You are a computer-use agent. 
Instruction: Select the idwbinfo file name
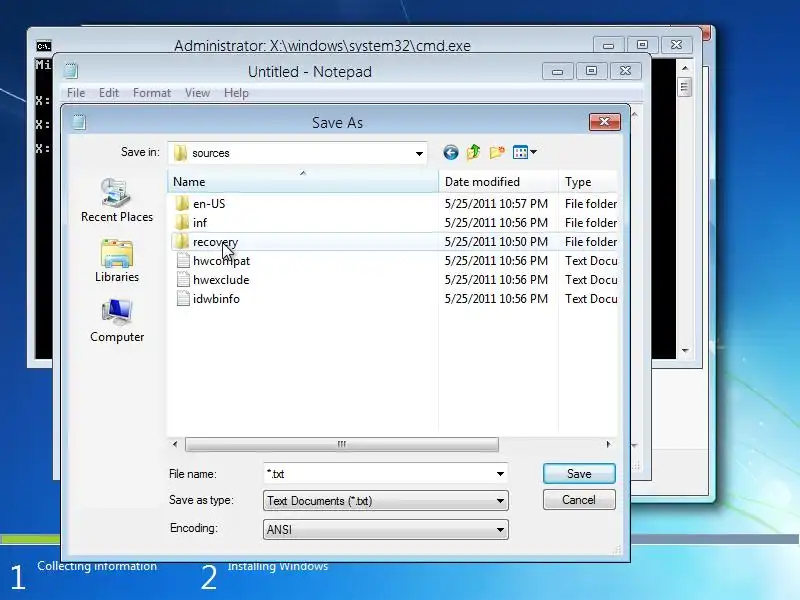point(216,298)
